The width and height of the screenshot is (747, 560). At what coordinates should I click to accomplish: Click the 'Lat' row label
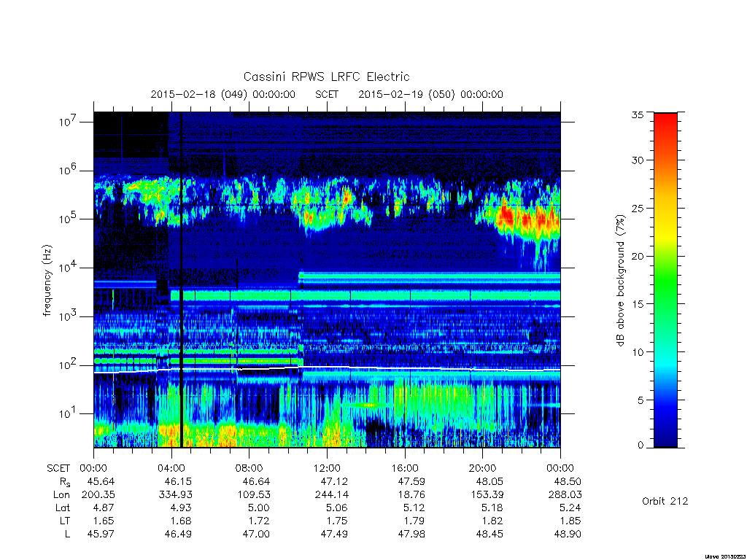(x=63, y=507)
